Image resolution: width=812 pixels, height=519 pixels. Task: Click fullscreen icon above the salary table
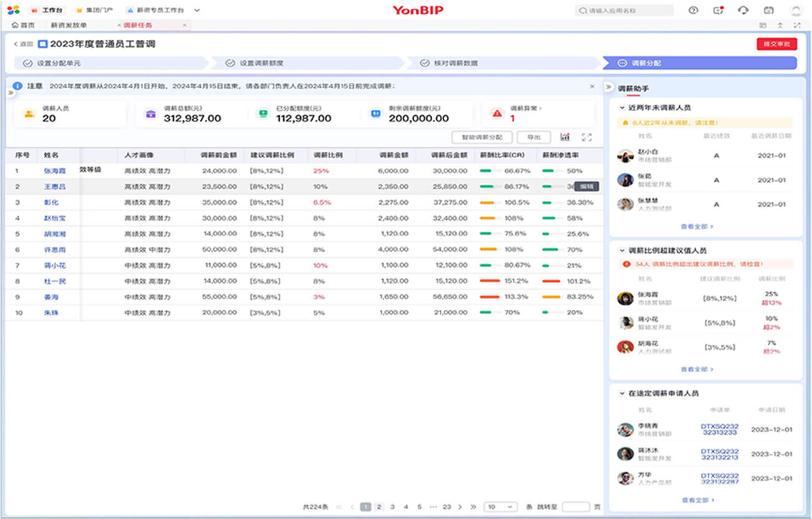(x=586, y=137)
